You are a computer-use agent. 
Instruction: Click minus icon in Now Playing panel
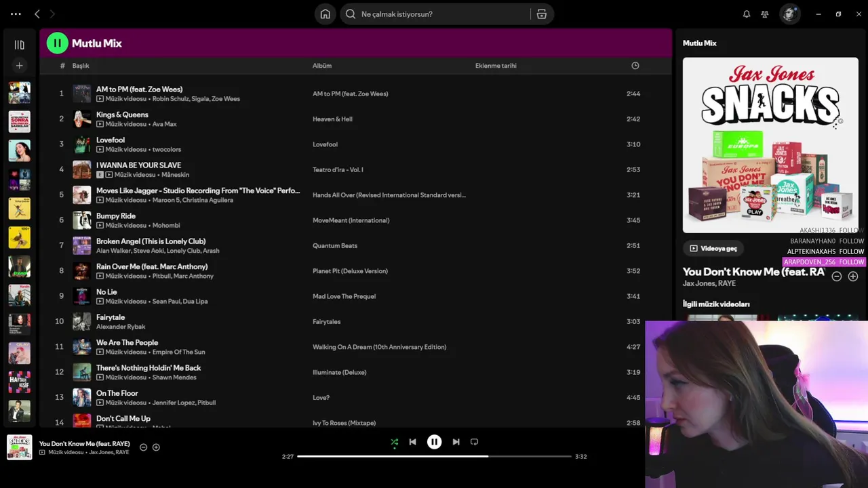click(x=837, y=277)
